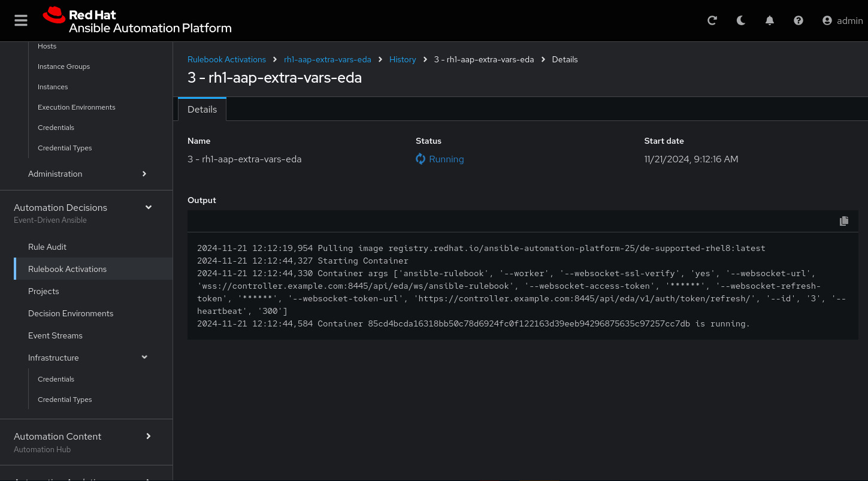Open the help question mark menu
Screen dimensions: 868x481
coord(799,20)
